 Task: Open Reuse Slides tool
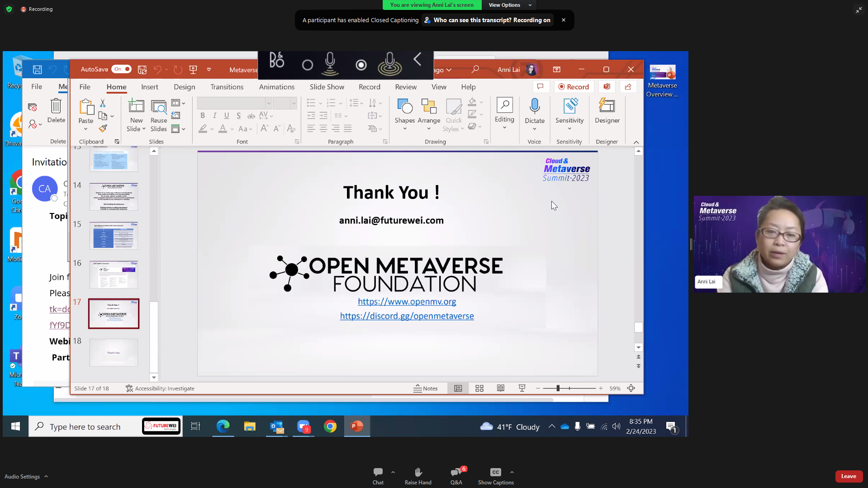(x=159, y=115)
